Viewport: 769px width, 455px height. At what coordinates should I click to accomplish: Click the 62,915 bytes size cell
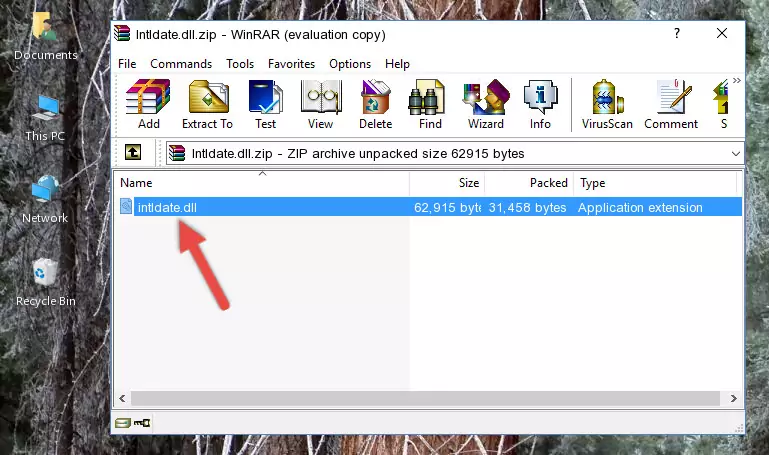pyautogui.click(x=447, y=207)
